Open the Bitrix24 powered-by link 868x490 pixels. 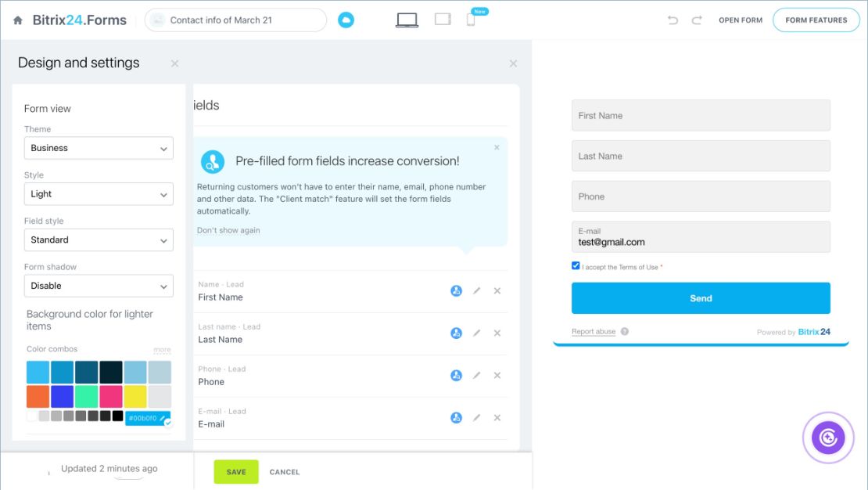814,331
